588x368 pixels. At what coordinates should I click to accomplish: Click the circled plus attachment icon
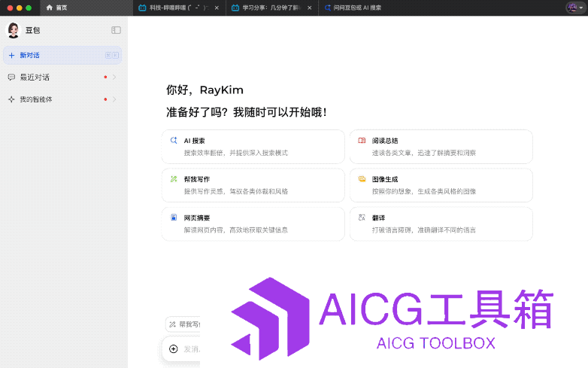click(x=173, y=349)
